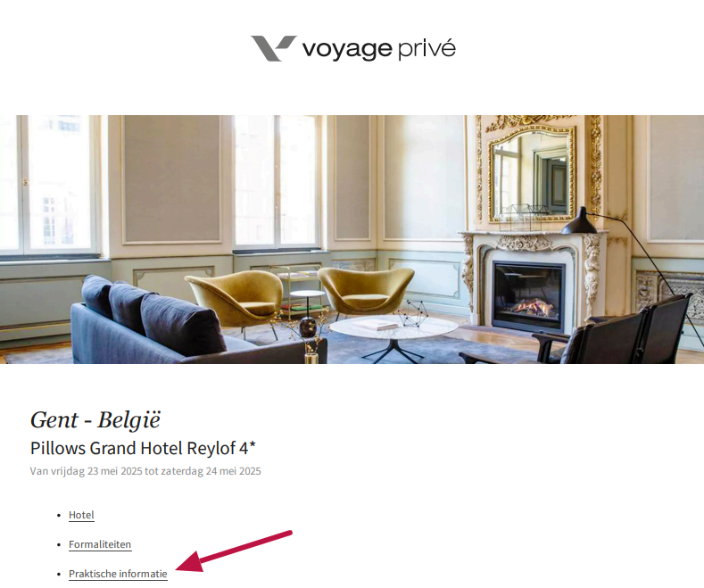Click the "Gent - België" heading
Viewport: 704px width, 588px height.
[x=95, y=420]
